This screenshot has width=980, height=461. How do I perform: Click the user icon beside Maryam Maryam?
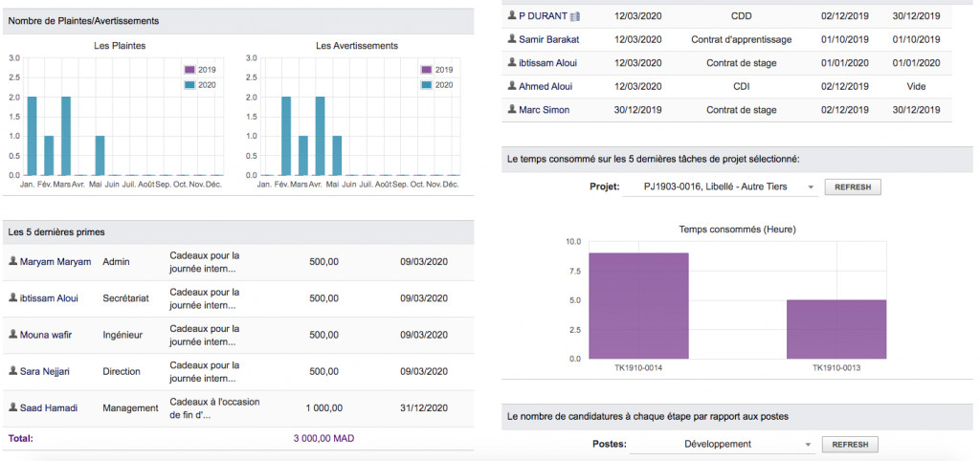(x=12, y=261)
